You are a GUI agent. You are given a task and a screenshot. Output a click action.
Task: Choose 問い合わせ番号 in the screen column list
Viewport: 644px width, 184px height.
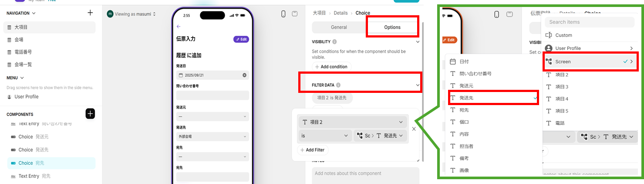tap(494, 74)
